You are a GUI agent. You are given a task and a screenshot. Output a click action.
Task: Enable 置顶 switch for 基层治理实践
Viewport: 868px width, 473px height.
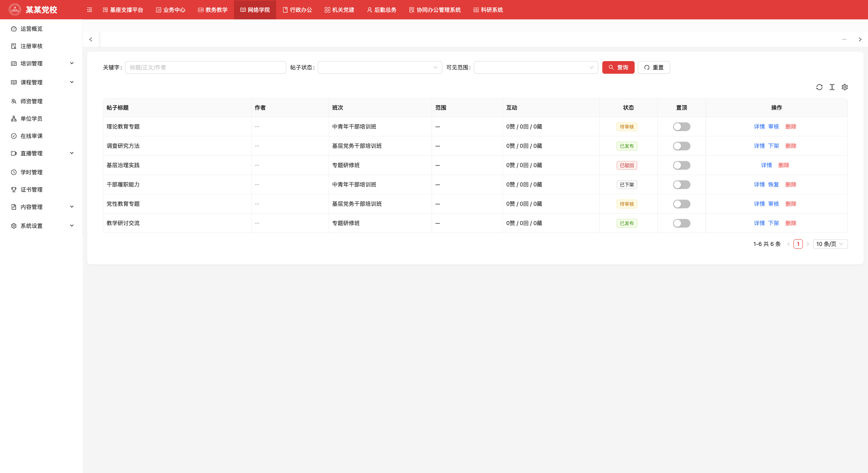(x=681, y=165)
